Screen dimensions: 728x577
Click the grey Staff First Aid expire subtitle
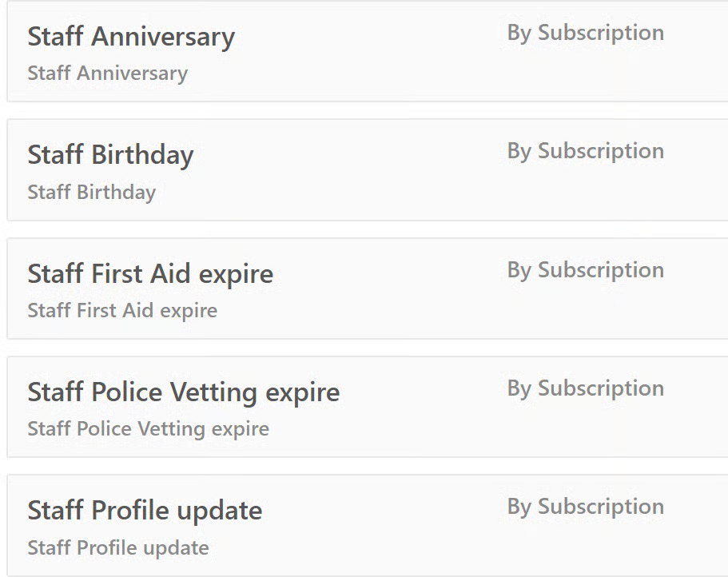tap(122, 310)
